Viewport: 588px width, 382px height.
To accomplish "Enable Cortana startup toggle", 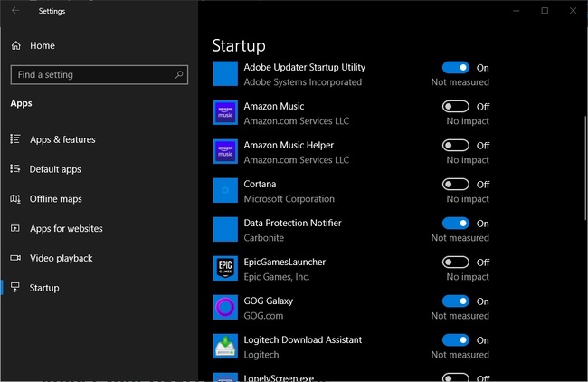I will 456,185.
